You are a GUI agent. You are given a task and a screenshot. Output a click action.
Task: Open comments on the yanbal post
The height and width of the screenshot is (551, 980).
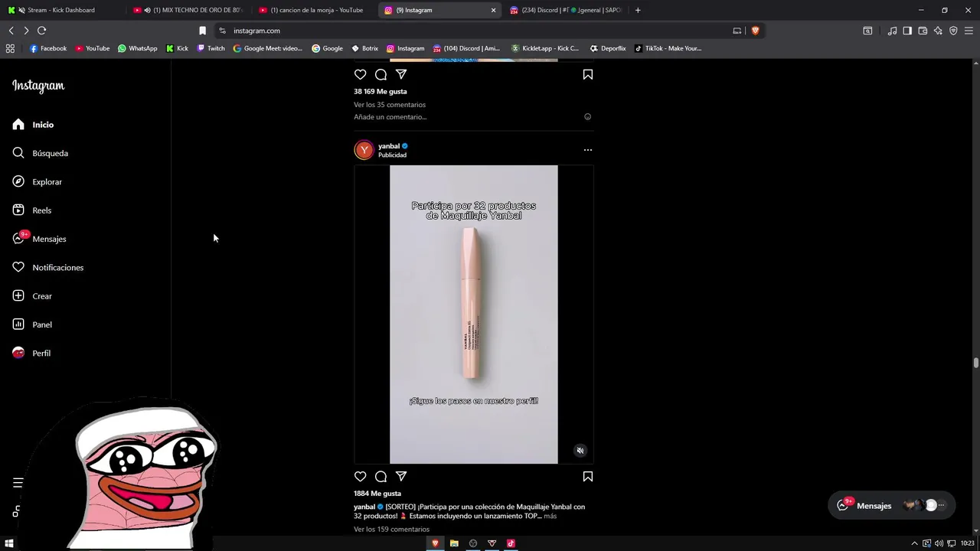point(381,477)
